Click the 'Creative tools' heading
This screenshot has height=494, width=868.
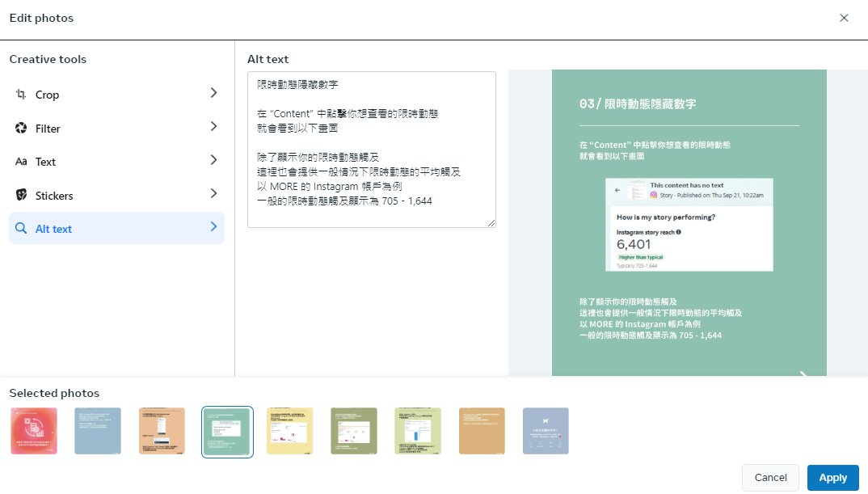48,59
